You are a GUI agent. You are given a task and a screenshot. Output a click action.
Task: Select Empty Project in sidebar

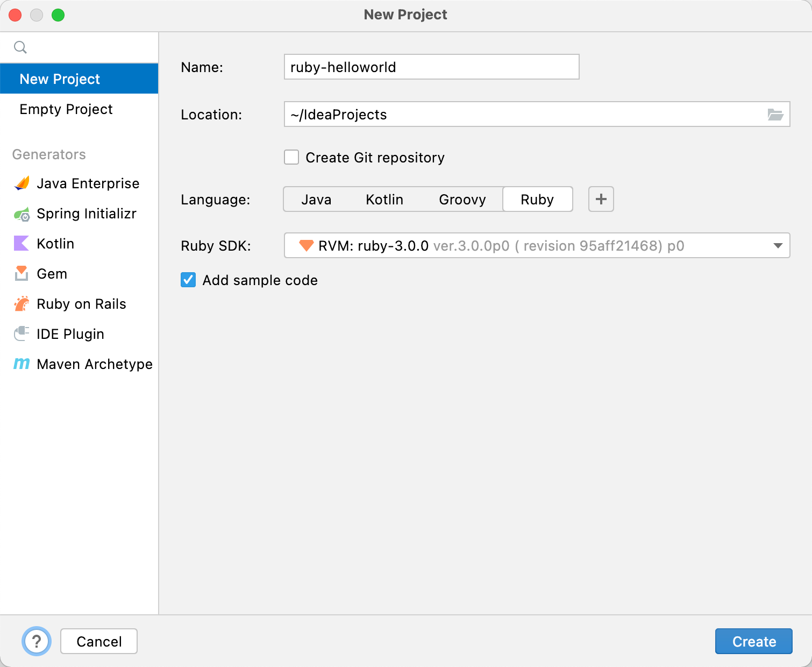79,109
